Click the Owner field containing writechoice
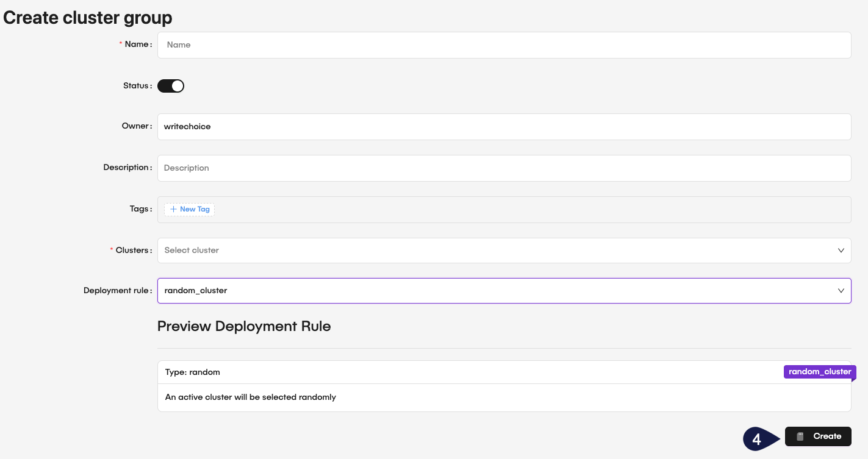Image resolution: width=868 pixels, height=459 pixels. pyautogui.click(x=504, y=127)
